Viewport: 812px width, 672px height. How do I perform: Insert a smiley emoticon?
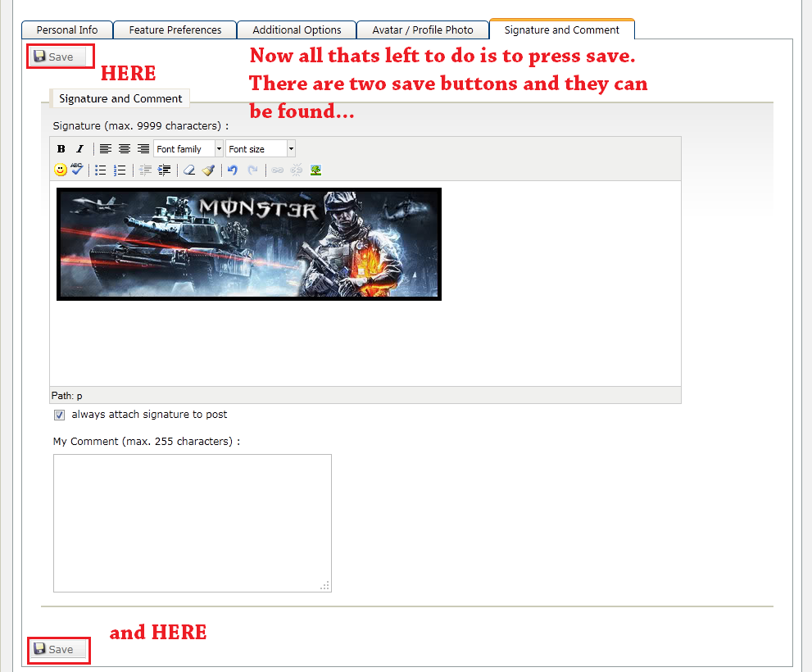tap(61, 170)
